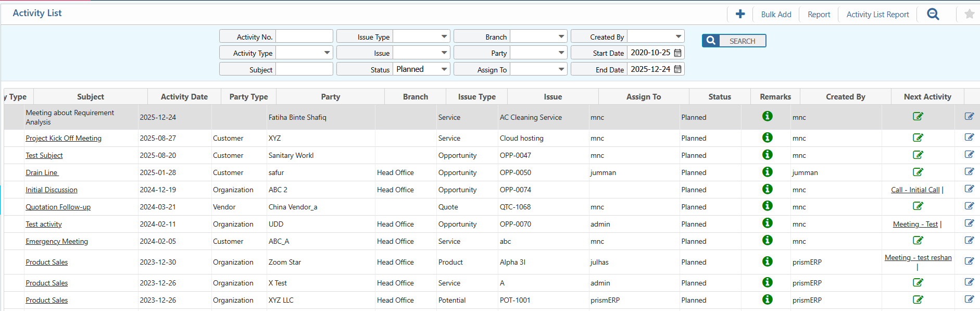Edit the Test activity row
Screen dimensions: 980x311
(969, 223)
